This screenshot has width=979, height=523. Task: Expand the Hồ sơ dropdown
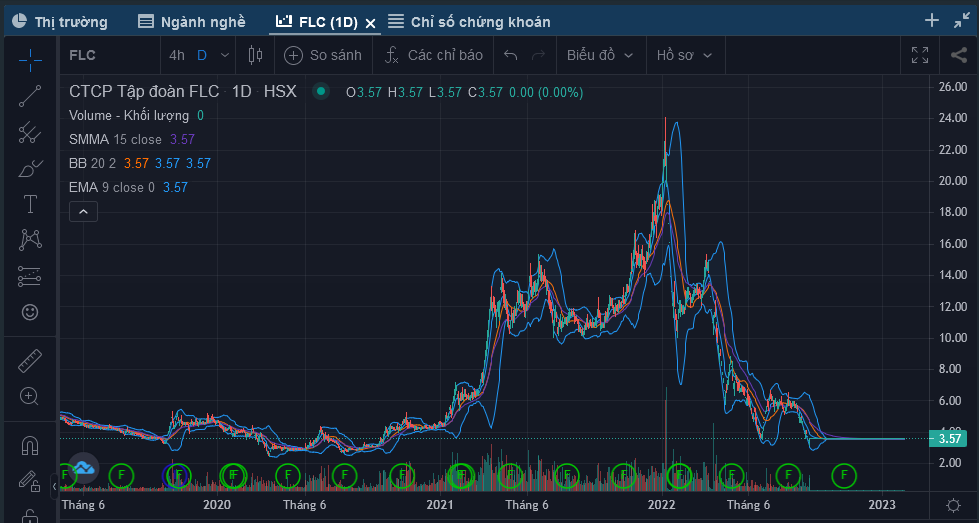(684, 56)
